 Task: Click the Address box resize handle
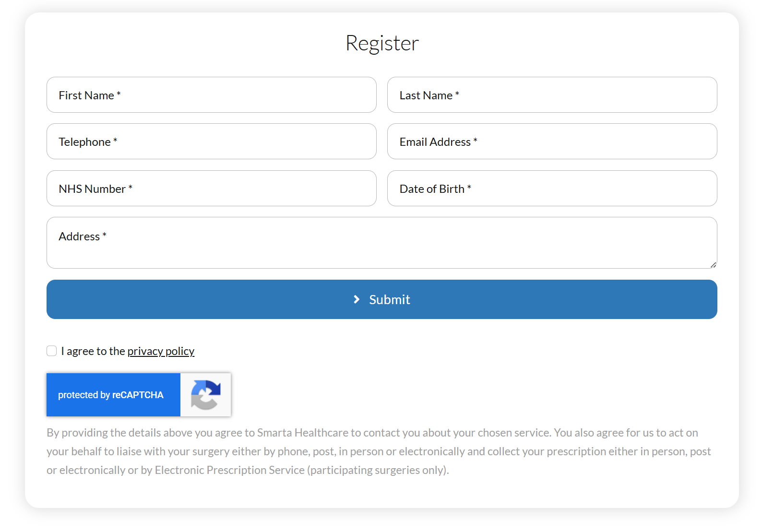pos(713,264)
